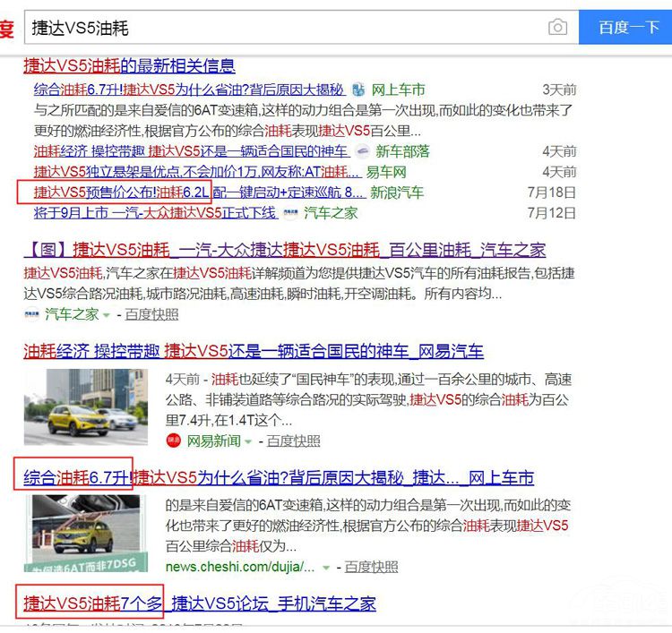Click the 新车部落 source icon
This screenshot has width=672, height=633.
point(363,151)
